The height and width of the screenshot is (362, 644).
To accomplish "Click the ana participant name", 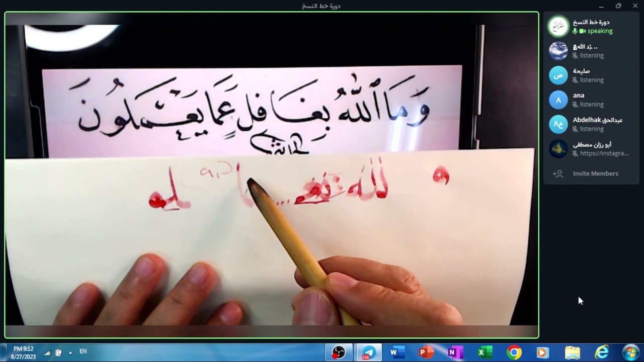I will point(579,95).
